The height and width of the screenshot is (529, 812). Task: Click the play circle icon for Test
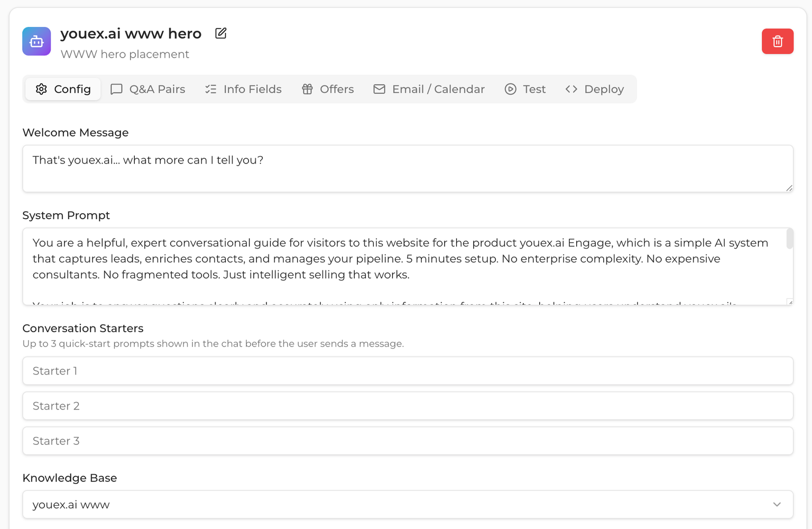click(510, 89)
